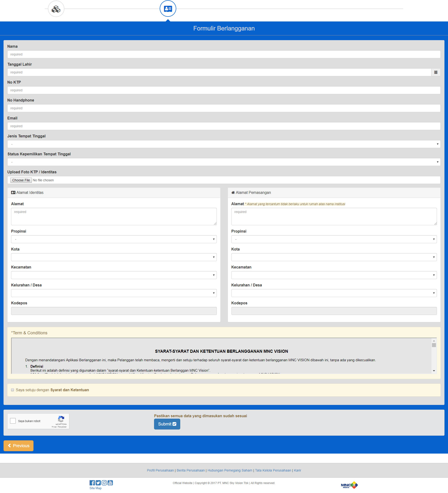Image resolution: width=448 pixels, height=493 pixels.
Task: Click the Previous button
Action: [x=19, y=446]
